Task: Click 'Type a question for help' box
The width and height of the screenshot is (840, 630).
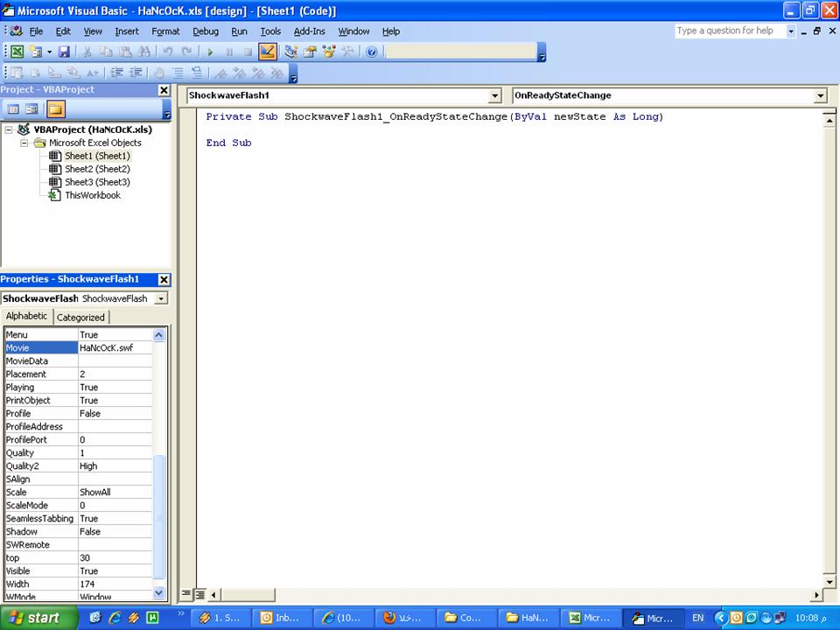Action: coord(730,31)
